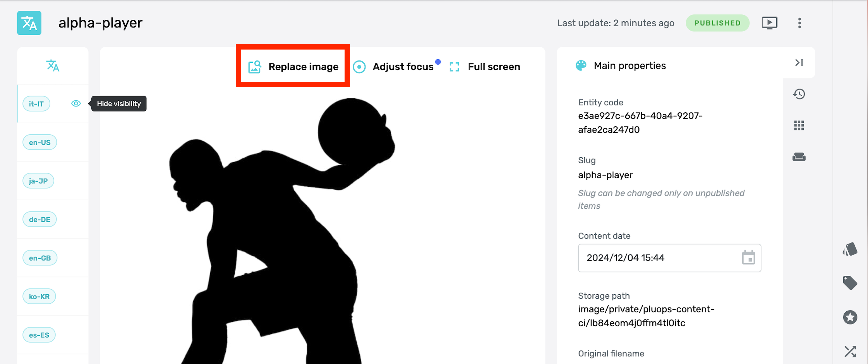
Task: Click the basketball player silhouette image
Action: tap(282, 231)
